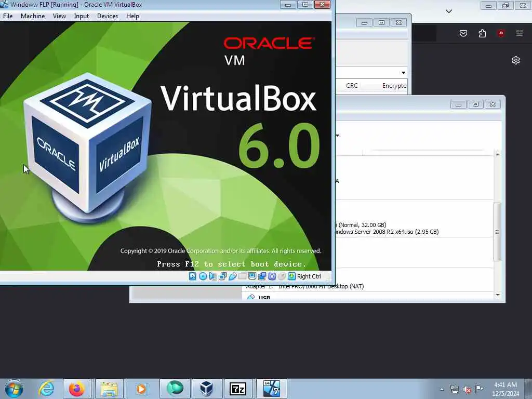
Task: Click the USB section header in VirtualBox Manager
Action: 264,298
